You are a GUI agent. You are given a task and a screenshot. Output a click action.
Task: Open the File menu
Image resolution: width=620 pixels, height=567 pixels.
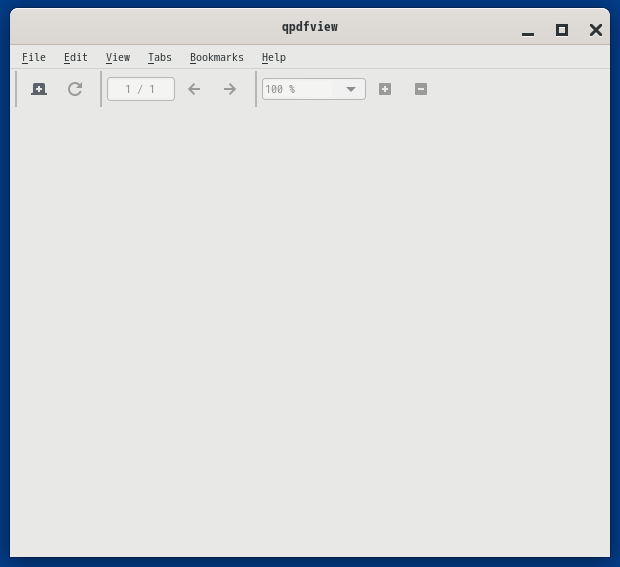click(x=34, y=57)
